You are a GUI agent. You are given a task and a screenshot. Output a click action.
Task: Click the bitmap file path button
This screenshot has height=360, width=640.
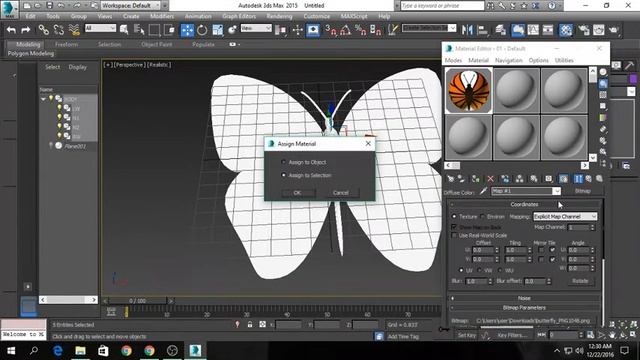point(534,320)
